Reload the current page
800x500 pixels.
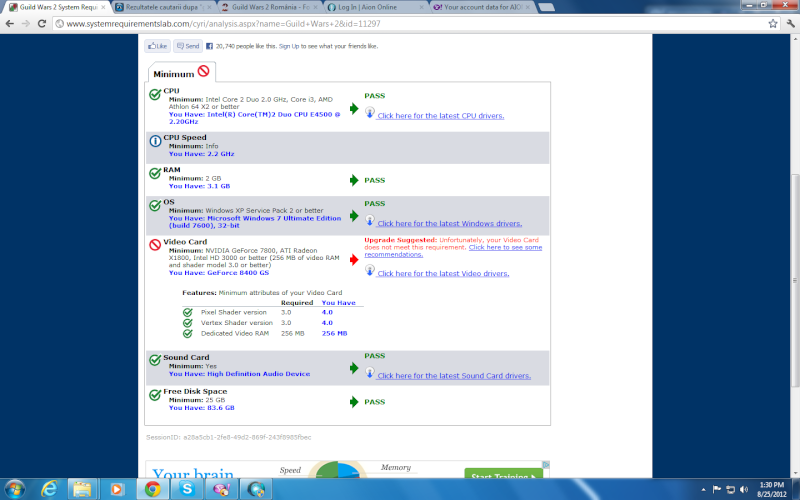pos(42,23)
